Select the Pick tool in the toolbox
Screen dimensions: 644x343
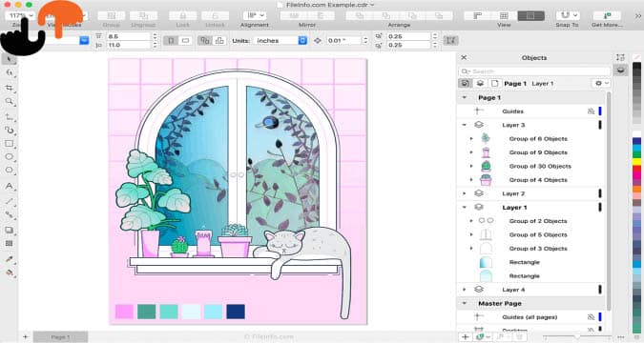click(x=9, y=59)
